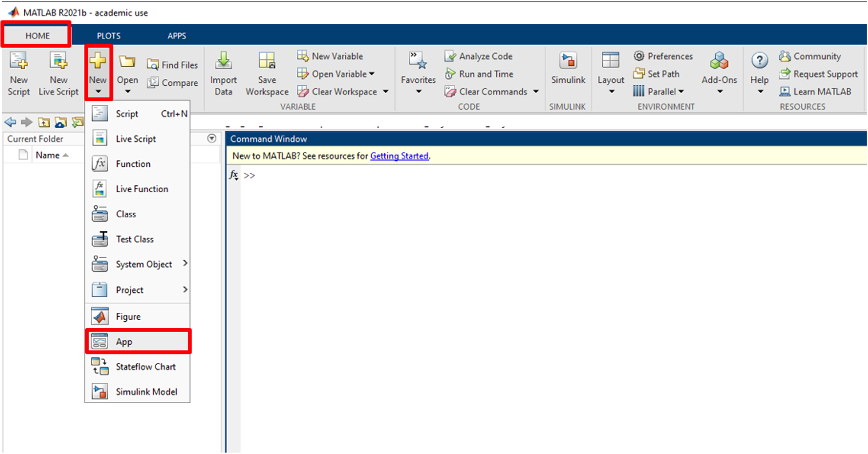Open the Getting Started link

click(x=399, y=156)
